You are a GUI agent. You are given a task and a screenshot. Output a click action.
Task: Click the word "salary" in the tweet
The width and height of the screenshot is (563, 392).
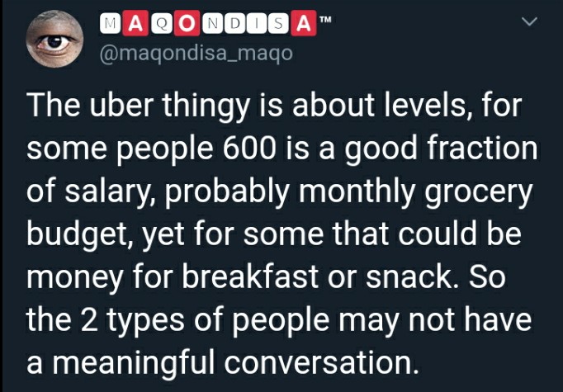(106, 192)
